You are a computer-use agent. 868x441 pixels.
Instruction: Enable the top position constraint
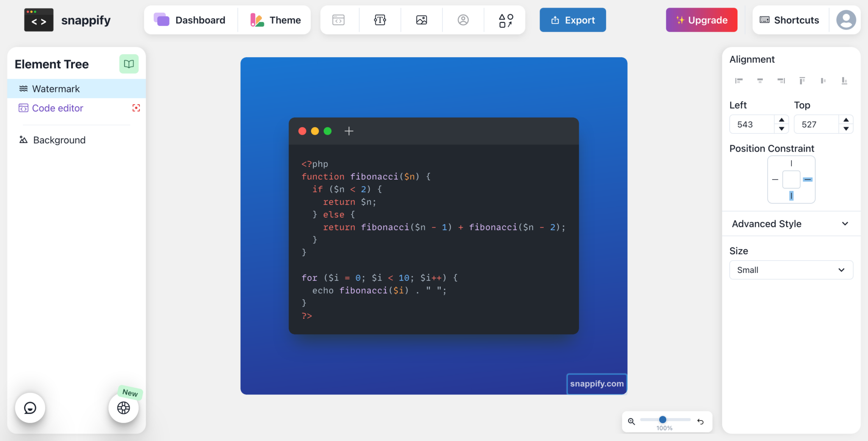(x=791, y=163)
